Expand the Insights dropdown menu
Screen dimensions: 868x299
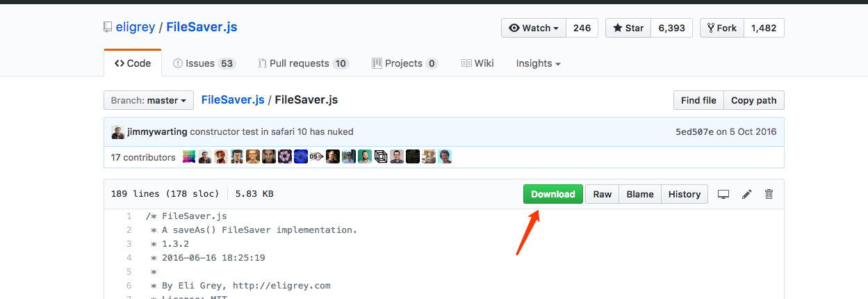(538, 63)
